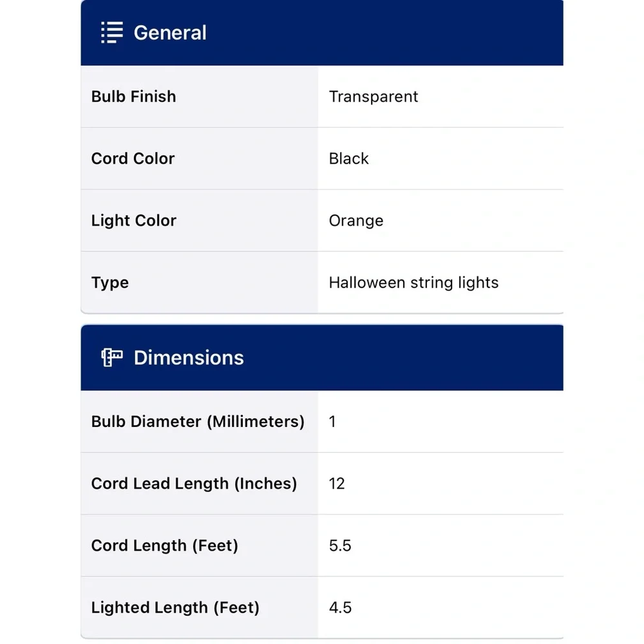Click the Type row label
Screen dimensions: 644x644
point(109,283)
